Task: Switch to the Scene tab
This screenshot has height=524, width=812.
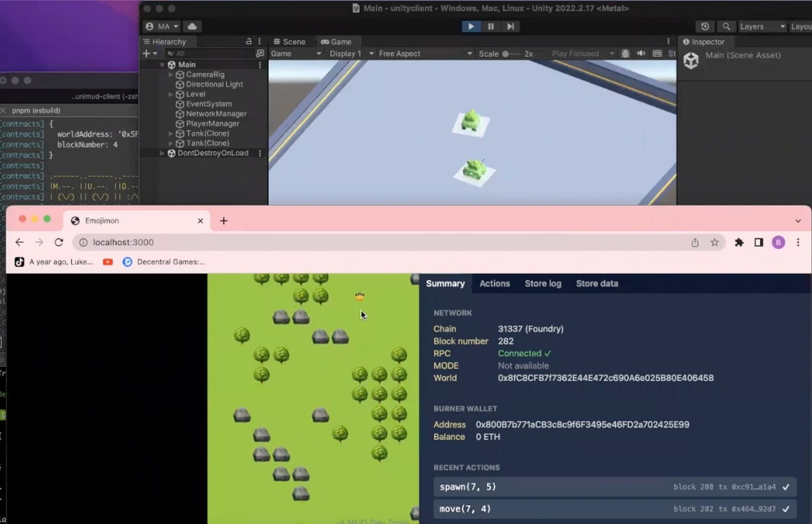Action: pos(289,41)
